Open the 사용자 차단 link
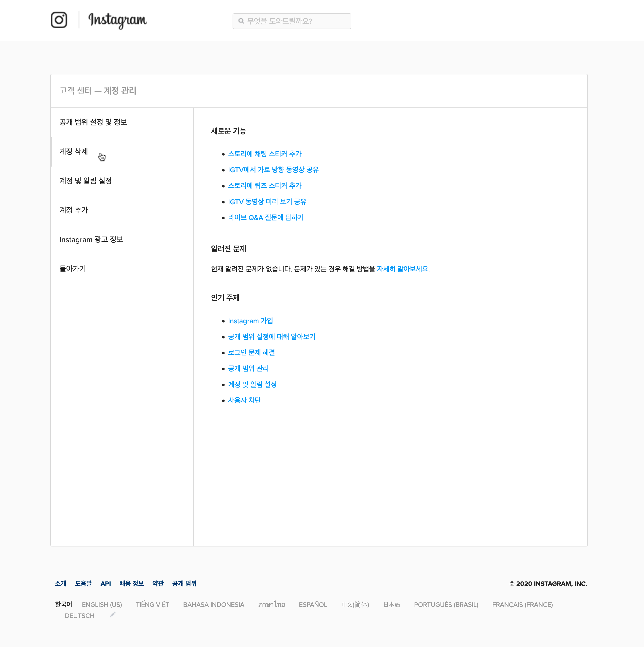Screen dimensions: 644x647 pos(244,400)
